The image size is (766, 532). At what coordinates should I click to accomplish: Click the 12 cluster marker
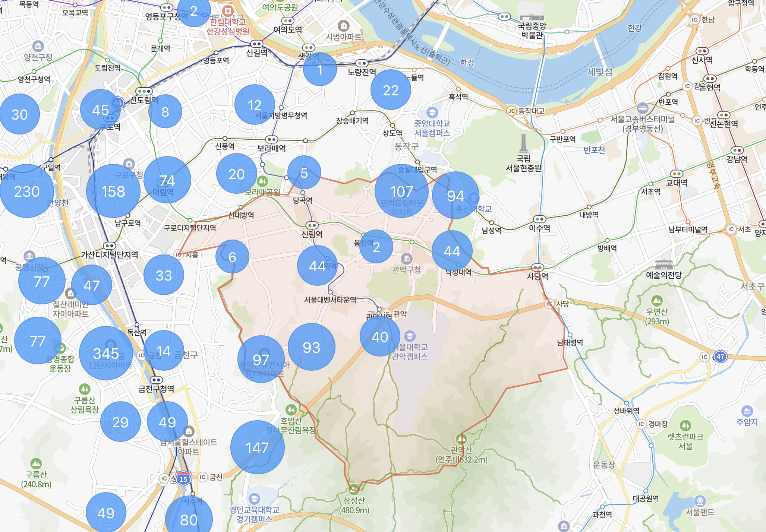(x=255, y=105)
